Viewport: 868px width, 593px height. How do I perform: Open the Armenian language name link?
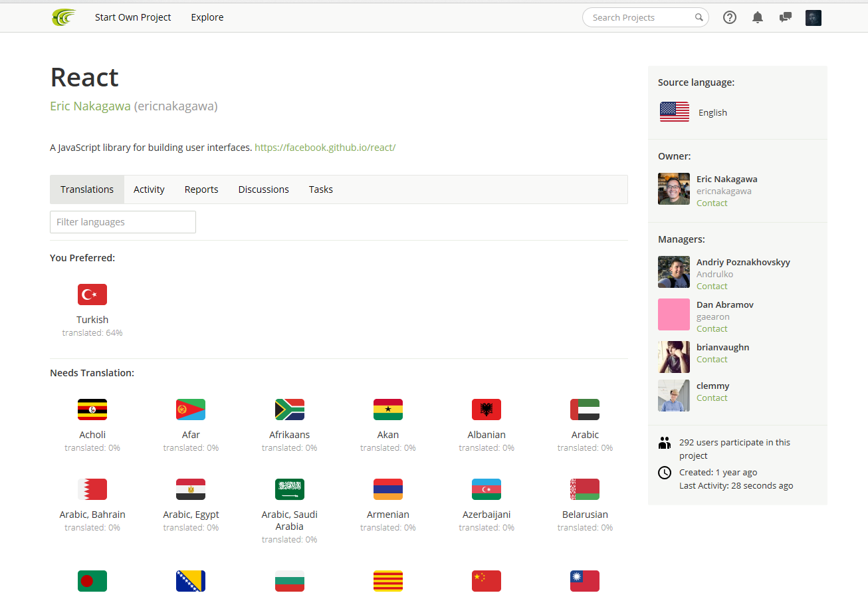(388, 515)
